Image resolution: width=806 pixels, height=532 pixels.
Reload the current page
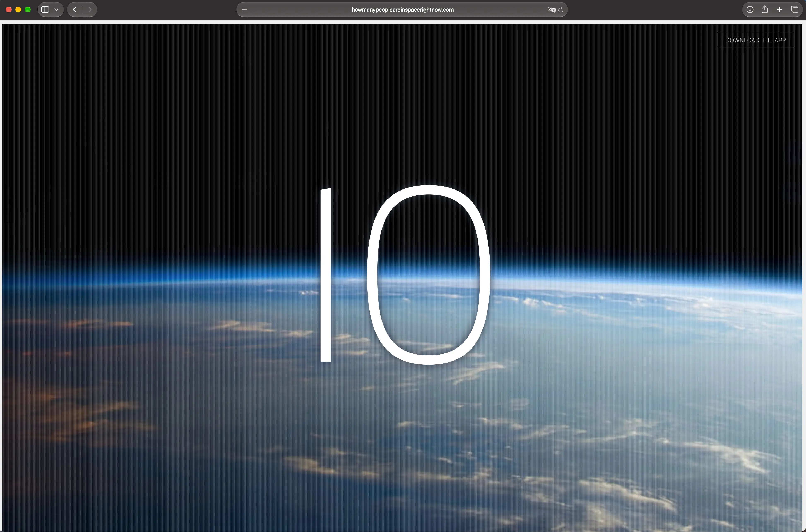click(x=561, y=10)
